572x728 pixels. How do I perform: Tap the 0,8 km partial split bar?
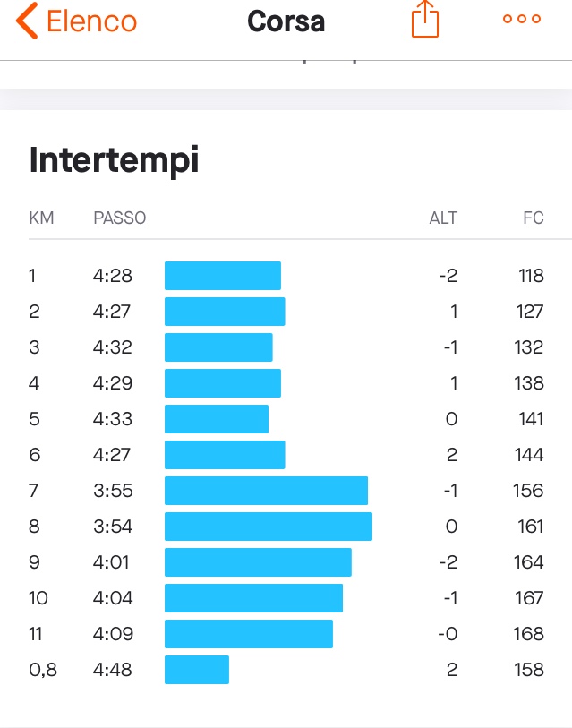[197, 670]
